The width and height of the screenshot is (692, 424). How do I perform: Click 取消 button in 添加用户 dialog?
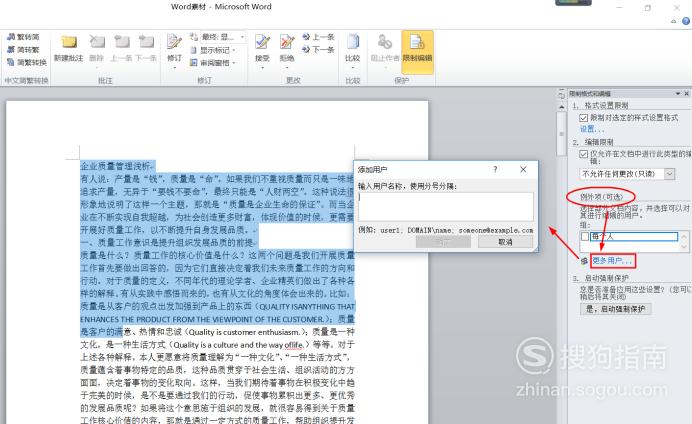505,242
